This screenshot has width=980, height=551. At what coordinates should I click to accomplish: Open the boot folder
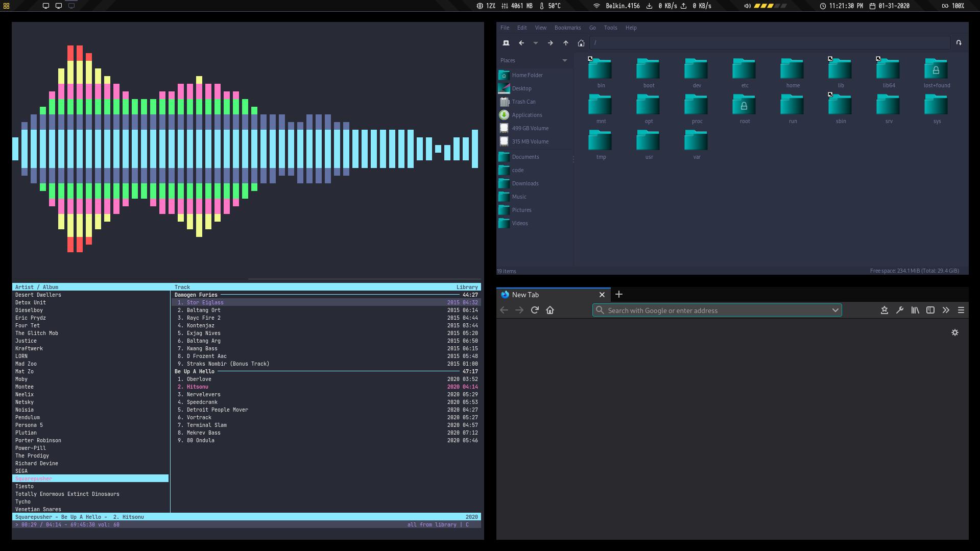pos(649,73)
